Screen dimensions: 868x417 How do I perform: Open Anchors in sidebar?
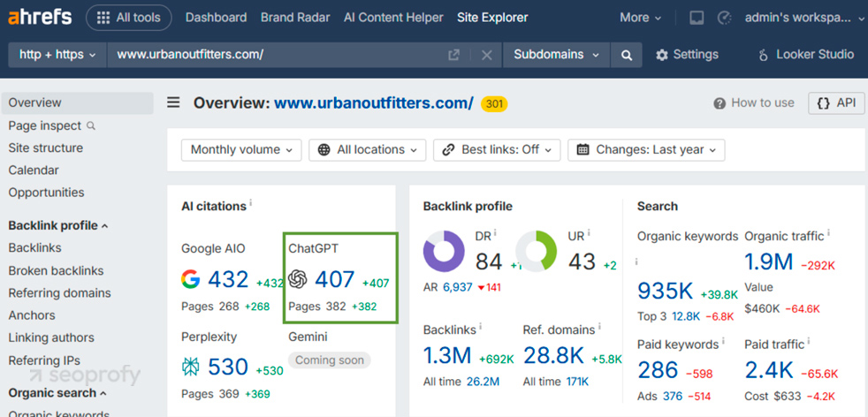(x=32, y=315)
